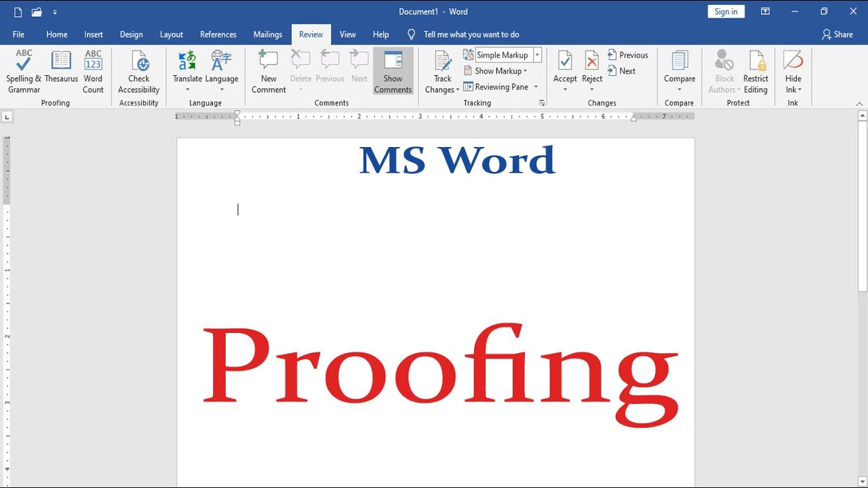Open the Help tab

(381, 35)
